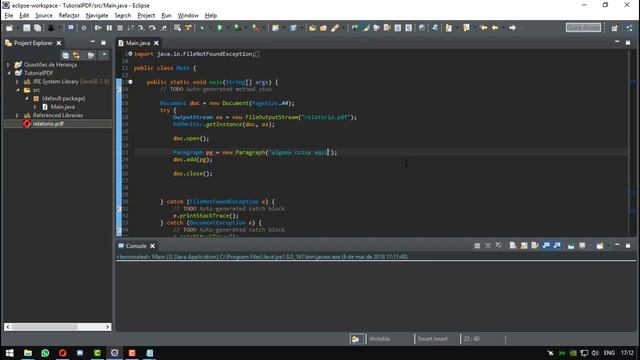This screenshot has height=360, width=640.
Task: Open the Run menu
Action: (166, 16)
